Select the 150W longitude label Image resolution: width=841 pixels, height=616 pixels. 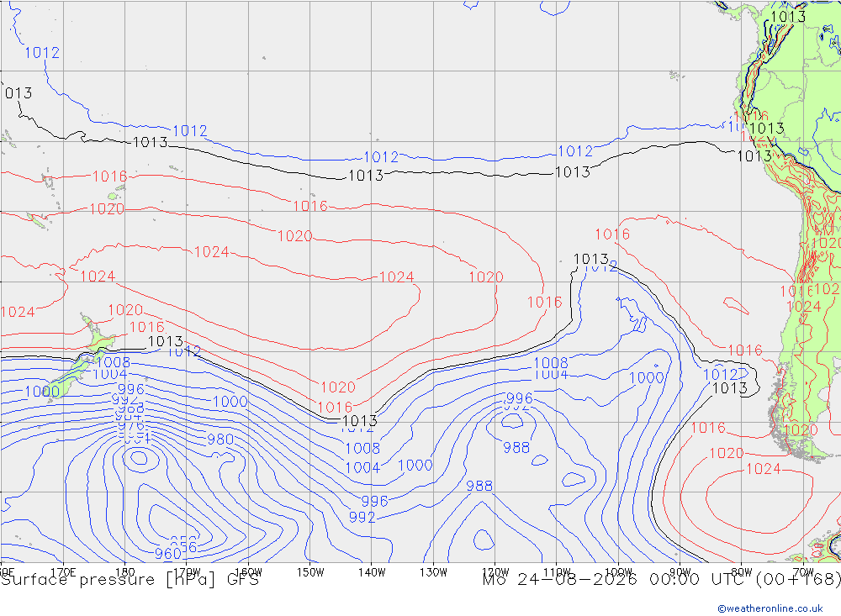pyautogui.click(x=310, y=572)
